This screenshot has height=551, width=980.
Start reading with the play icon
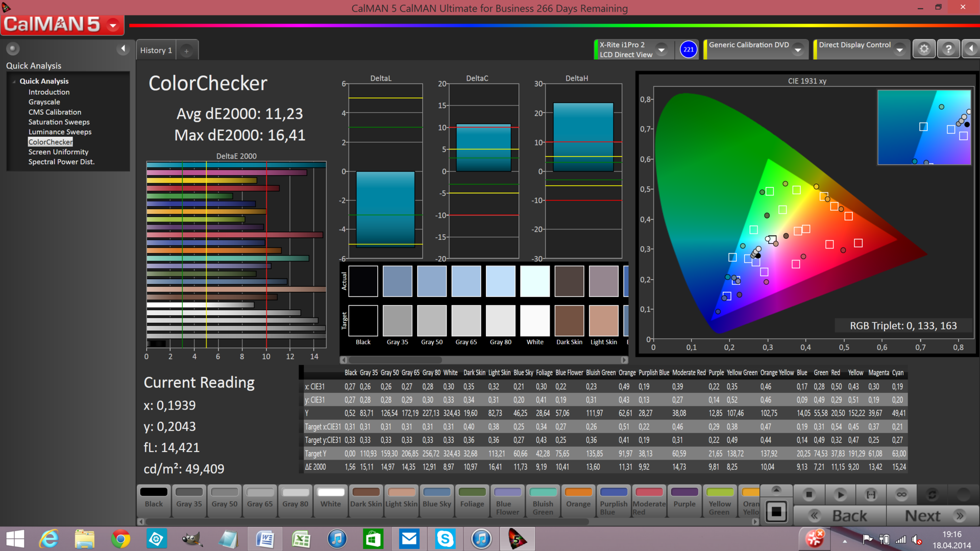[x=840, y=494]
